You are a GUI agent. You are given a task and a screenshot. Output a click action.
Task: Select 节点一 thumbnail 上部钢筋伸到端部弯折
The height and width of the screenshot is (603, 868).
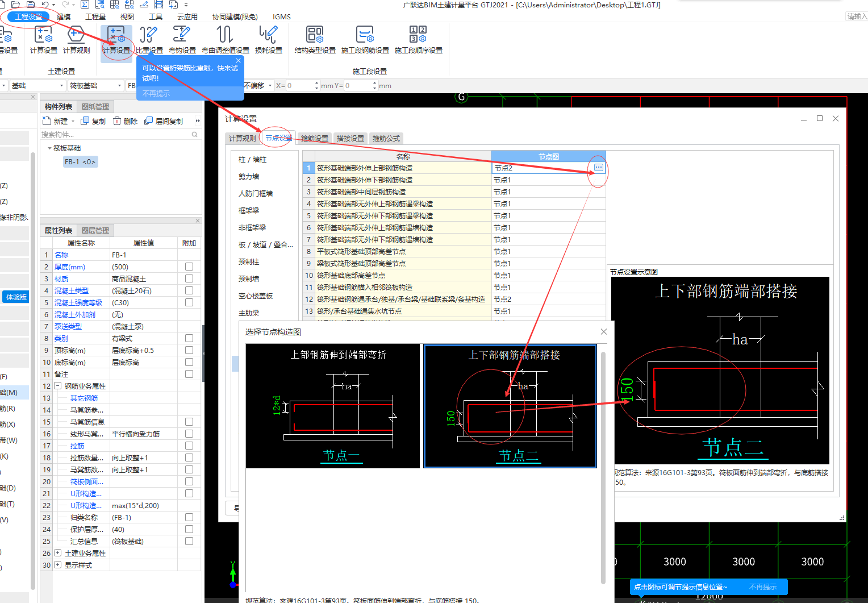[333, 406]
